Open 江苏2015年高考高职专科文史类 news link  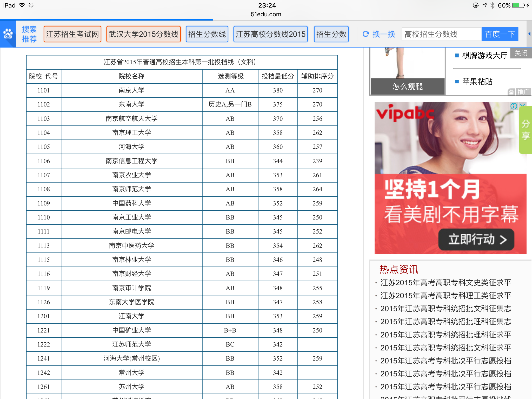[445, 283]
